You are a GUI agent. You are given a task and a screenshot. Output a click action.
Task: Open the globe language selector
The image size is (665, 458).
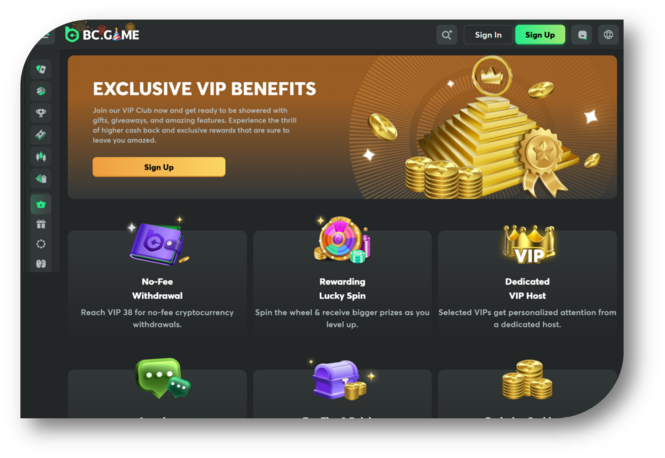[608, 35]
